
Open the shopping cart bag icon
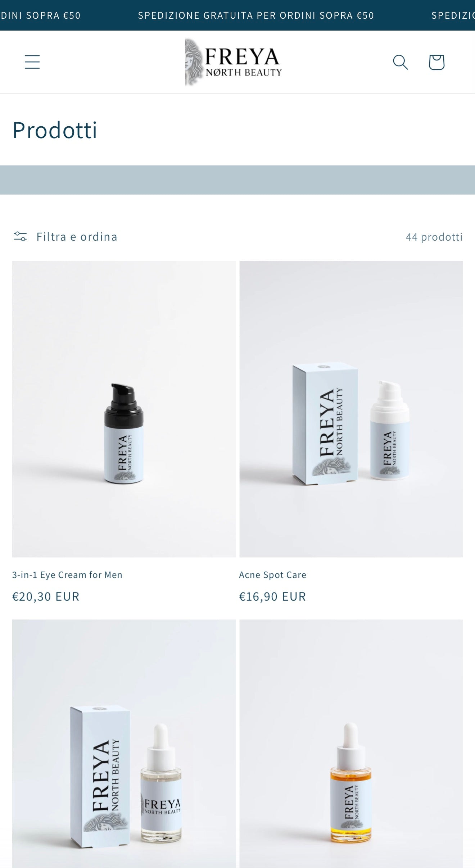point(436,62)
